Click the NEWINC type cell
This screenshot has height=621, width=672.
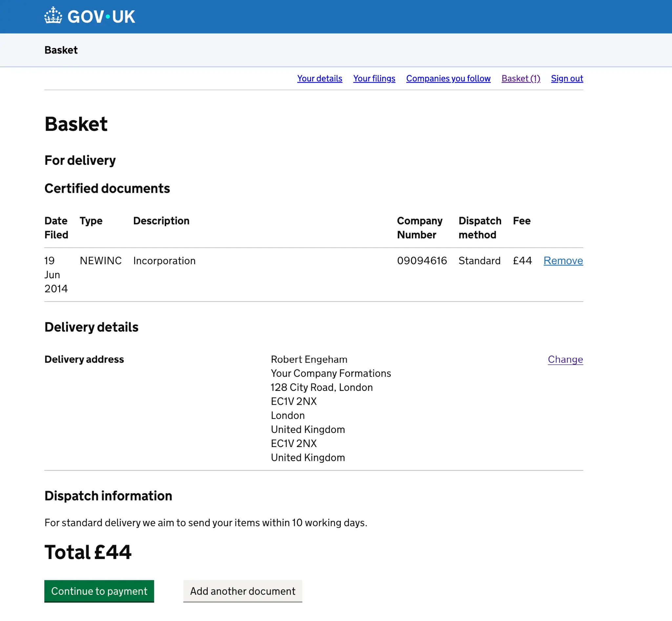(101, 261)
